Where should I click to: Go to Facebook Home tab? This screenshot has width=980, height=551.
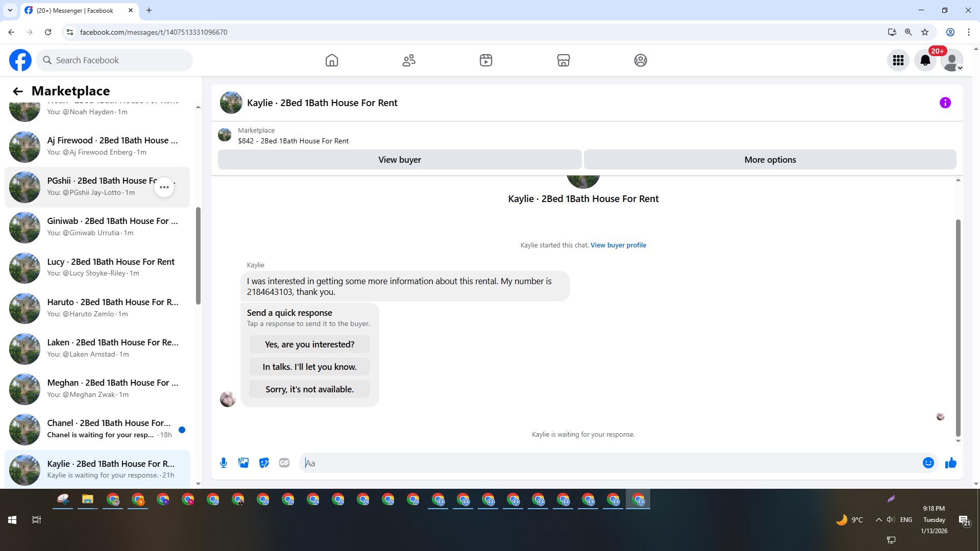click(332, 60)
